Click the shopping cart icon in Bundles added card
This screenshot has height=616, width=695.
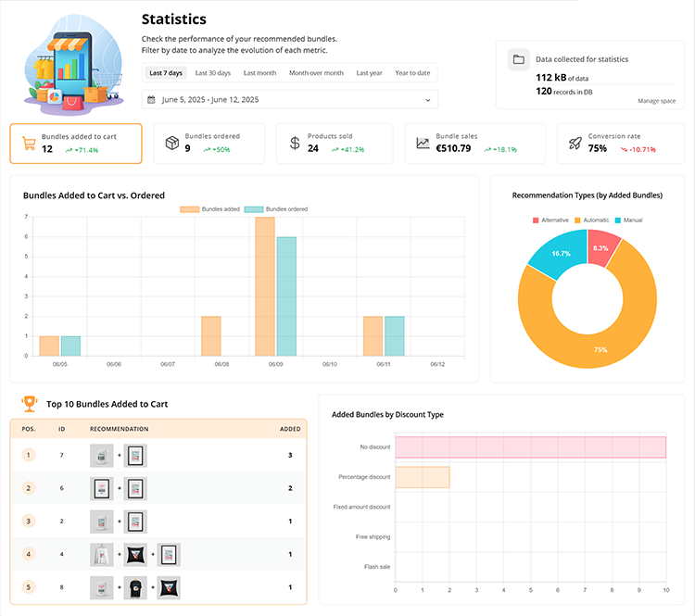[29, 144]
